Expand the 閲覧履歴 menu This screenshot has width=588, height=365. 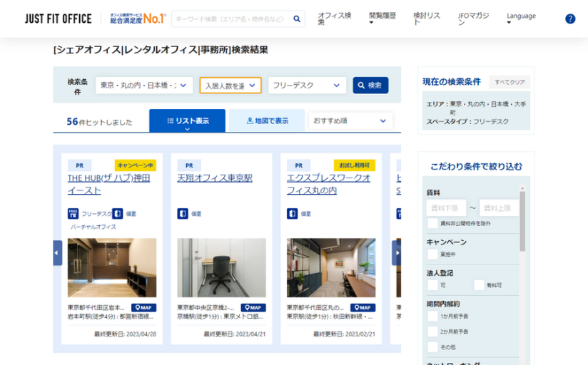point(382,19)
